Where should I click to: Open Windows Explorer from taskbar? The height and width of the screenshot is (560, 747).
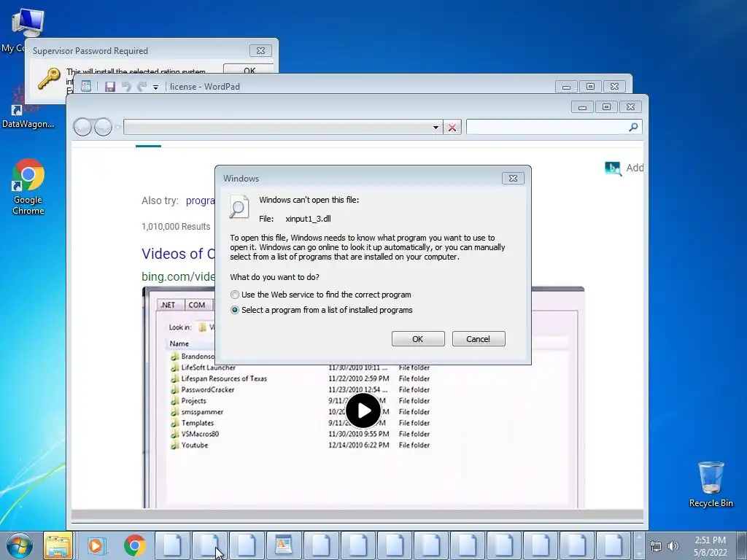pos(58,545)
